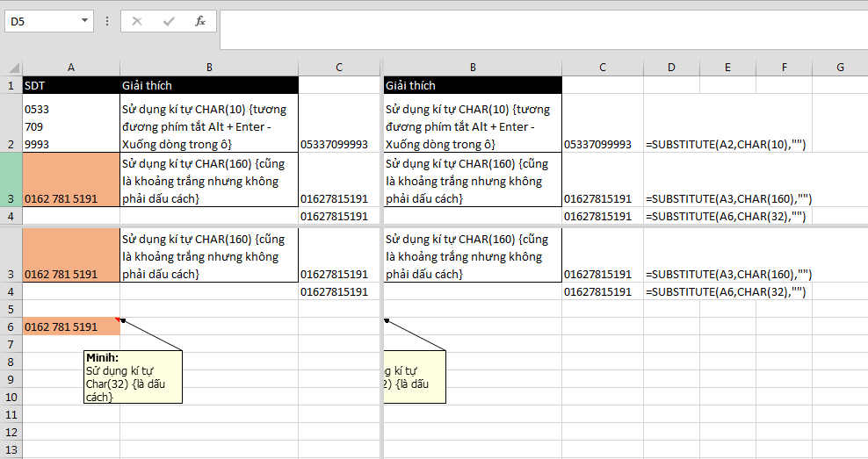This screenshot has height=459, width=868.
Task: Click 'Giải thích' cell in left pane
Action: pos(209,85)
